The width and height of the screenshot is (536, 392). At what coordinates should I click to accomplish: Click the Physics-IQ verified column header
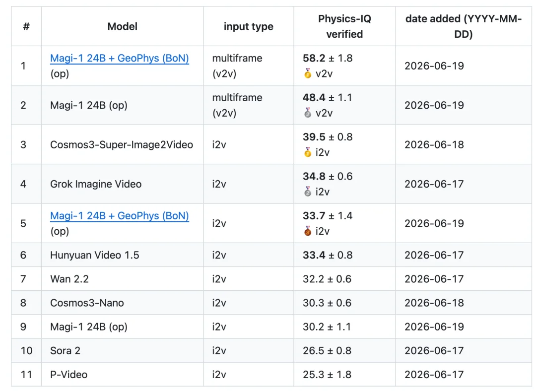[344, 26]
